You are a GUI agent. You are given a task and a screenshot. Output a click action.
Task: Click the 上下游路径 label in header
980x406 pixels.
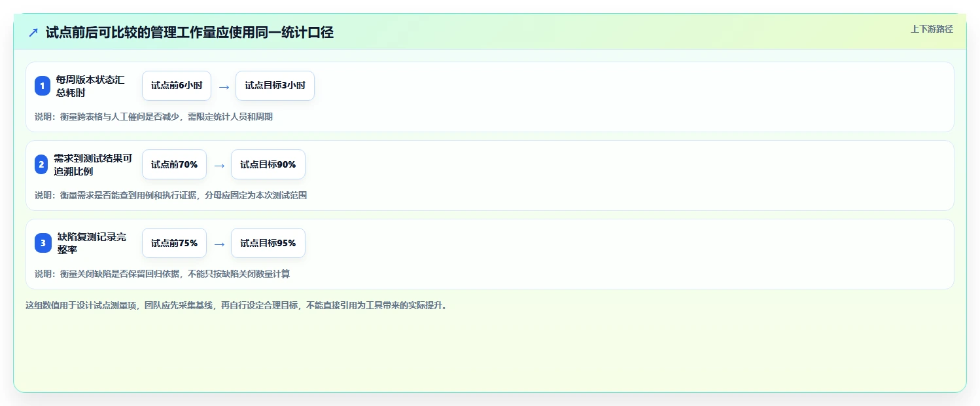(x=932, y=29)
